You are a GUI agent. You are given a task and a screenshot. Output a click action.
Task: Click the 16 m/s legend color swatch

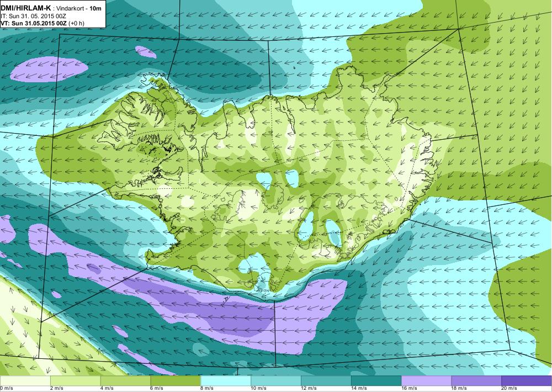click(426, 380)
